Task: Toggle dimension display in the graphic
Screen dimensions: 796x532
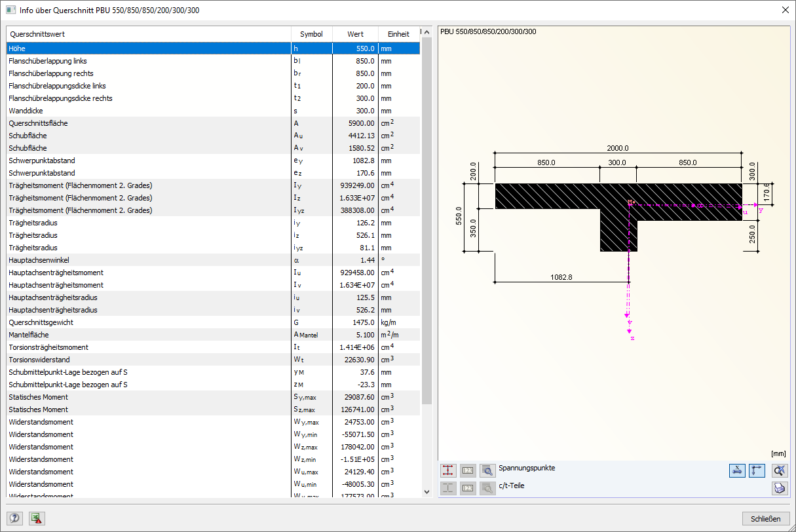Action: [x=737, y=470]
